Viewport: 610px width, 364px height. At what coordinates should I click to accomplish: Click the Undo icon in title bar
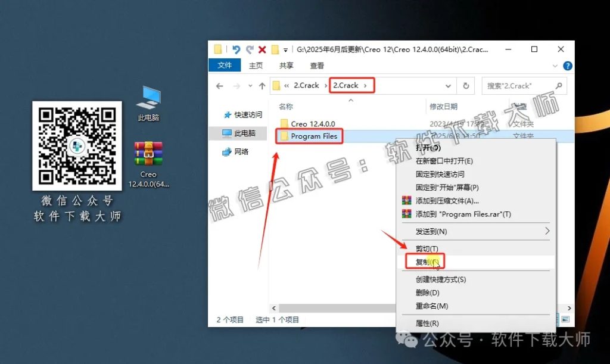coord(236,49)
